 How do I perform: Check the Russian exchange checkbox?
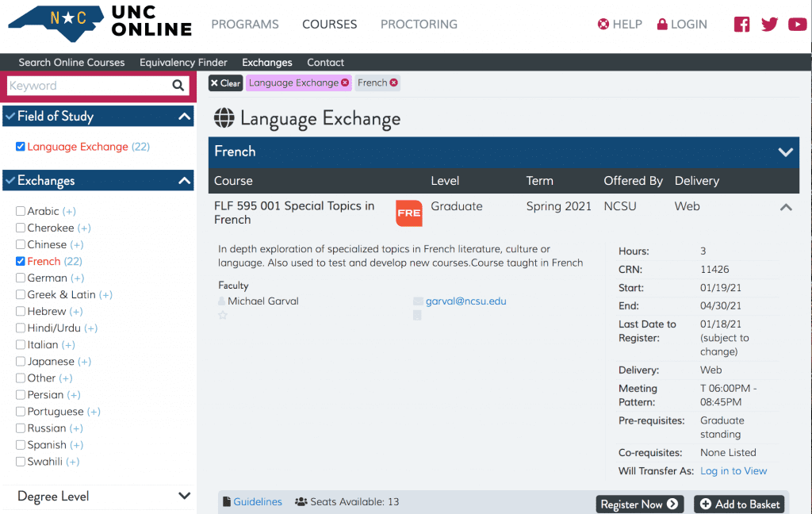pos(20,428)
